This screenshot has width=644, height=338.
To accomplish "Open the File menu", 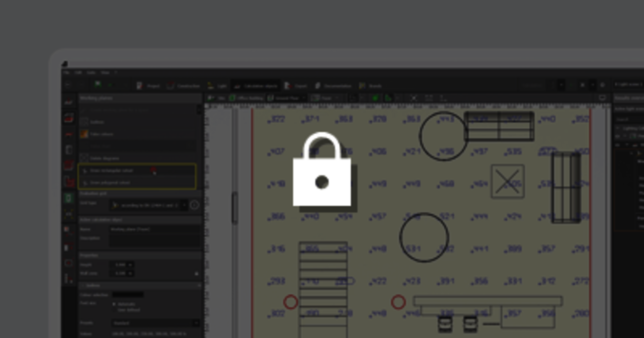I will click(66, 73).
